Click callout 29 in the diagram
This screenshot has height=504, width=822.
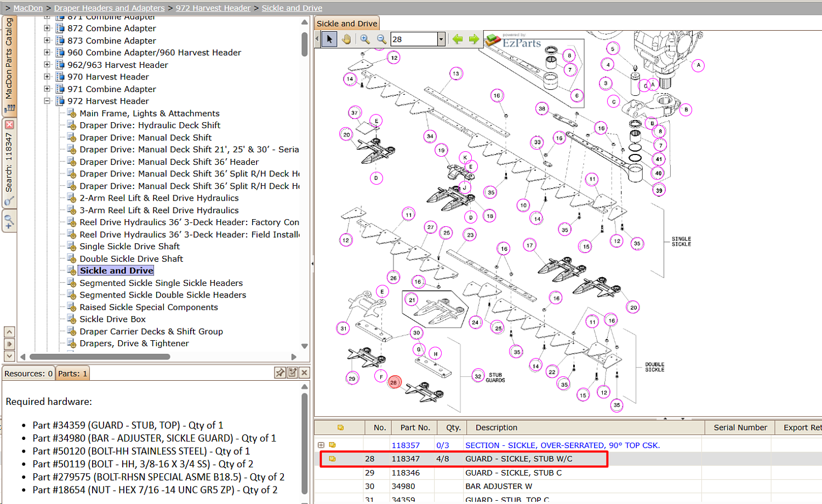click(x=352, y=378)
